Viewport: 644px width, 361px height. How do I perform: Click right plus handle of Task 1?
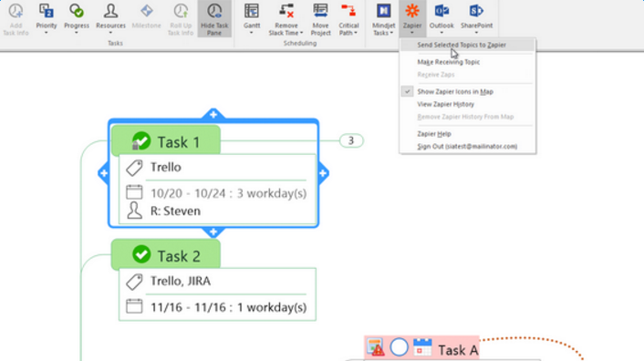click(323, 173)
